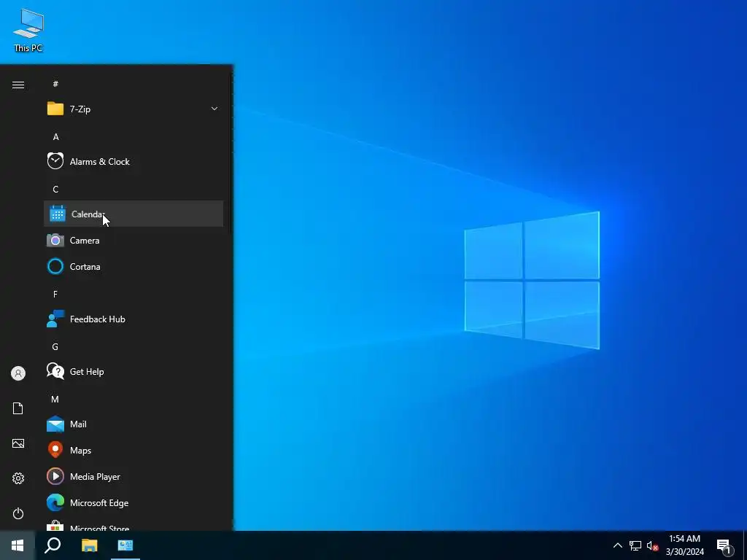Open the Action Center notifications icon
Viewport: 747px width, 560px height.
(724, 545)
